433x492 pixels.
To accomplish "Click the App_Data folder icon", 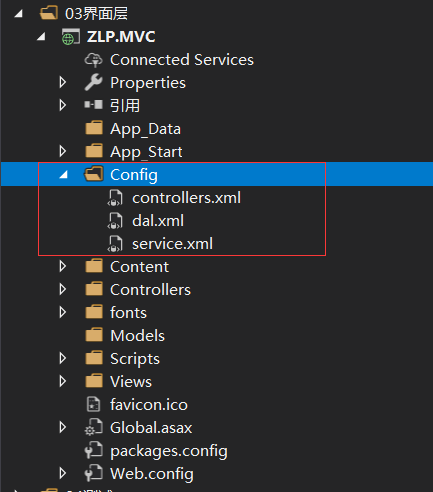I will tap(94, 128).
